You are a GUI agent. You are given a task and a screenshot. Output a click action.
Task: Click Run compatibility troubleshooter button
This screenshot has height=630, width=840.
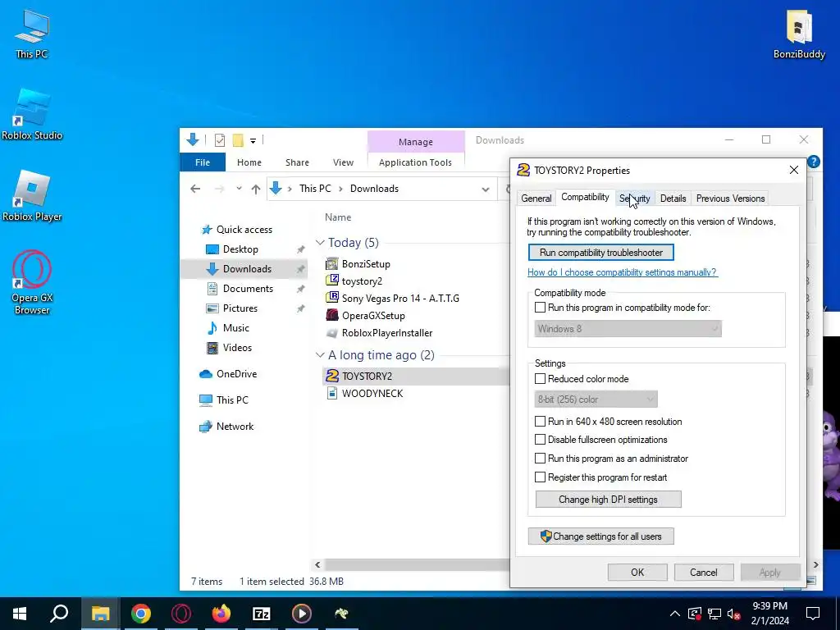[x=601, y=253]
